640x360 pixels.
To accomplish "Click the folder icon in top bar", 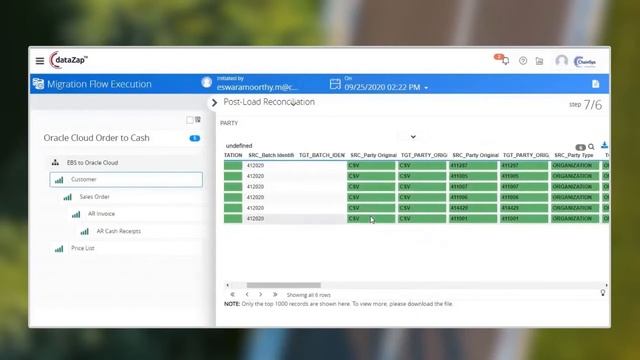I will click(x=539, y=61).
